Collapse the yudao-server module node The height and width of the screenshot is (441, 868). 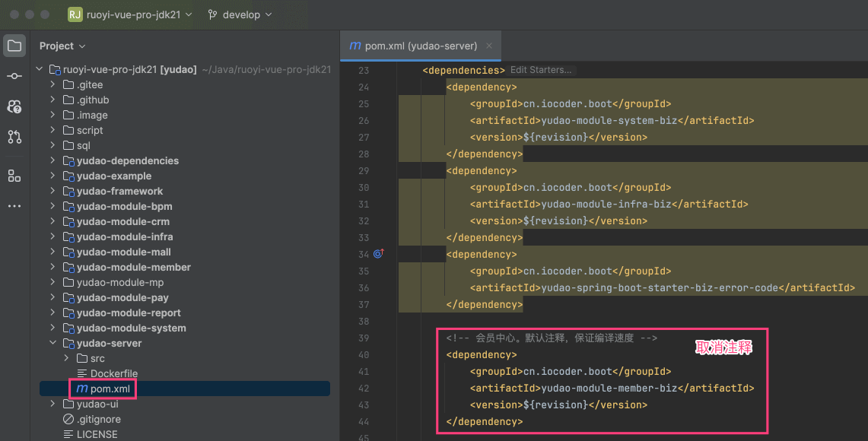52,343
